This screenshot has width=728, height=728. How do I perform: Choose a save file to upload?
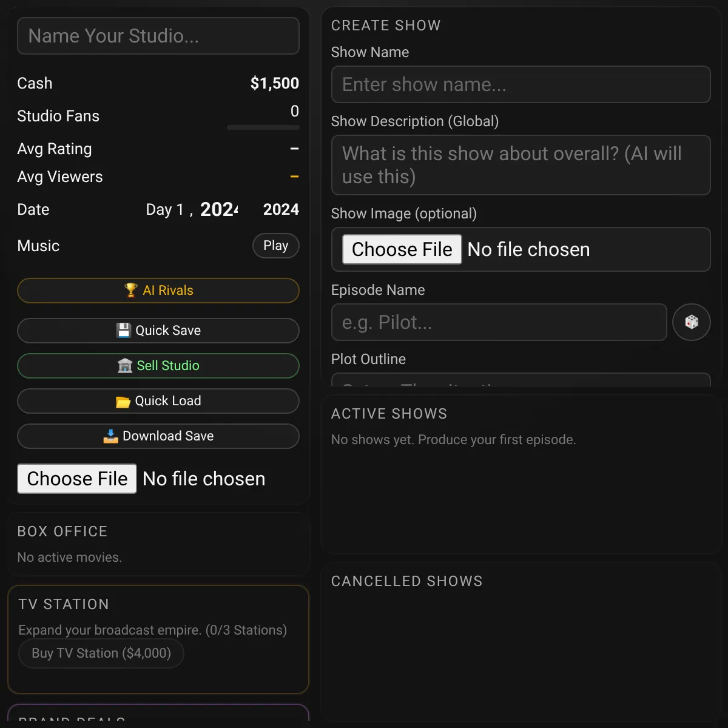(77, 479)
